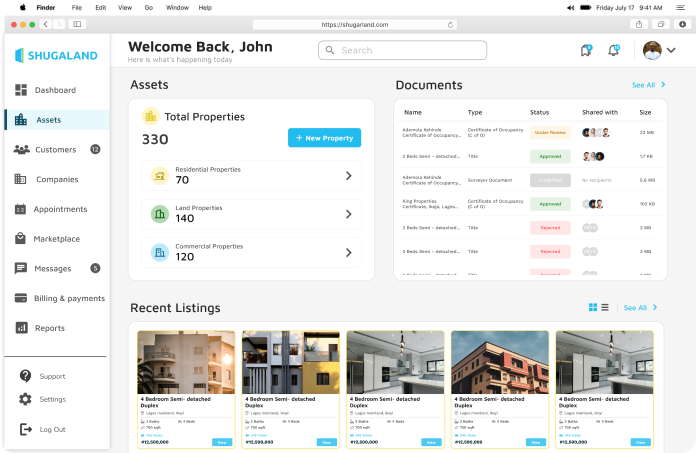Open the yellow and grey duplex listing photo
Viewport: 696px width, 453px height.
(x=291, y=362)
